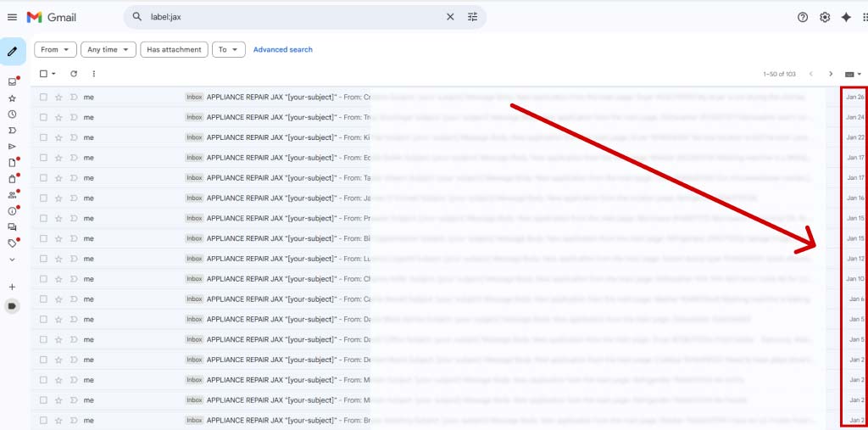Open the Any time filter dropdown

tap(108, 50)
